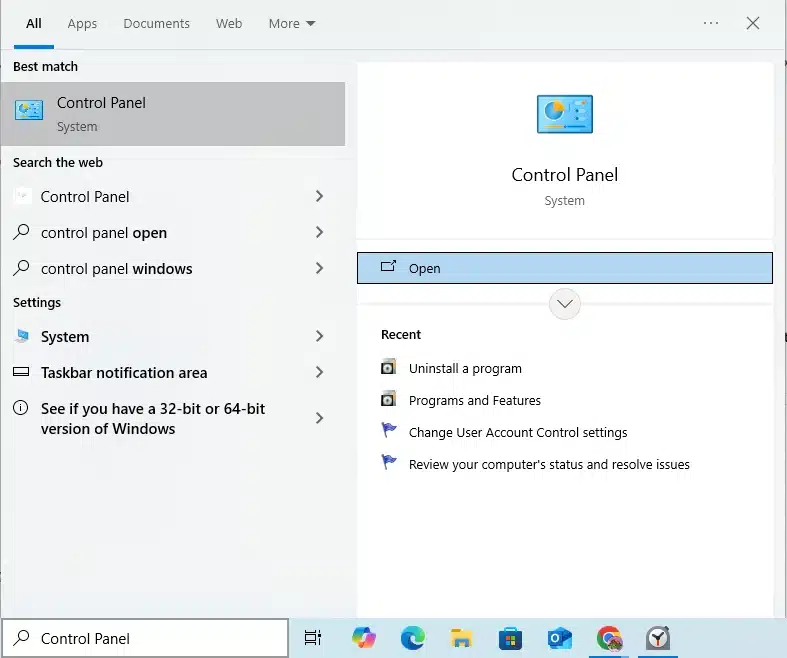This screenshot has height=658, width=787.
Task: Switch to the Documents tab
Action: (156, 23)
